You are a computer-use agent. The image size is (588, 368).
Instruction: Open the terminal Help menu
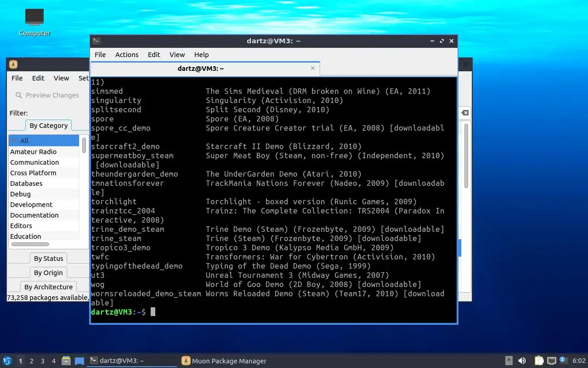tap(201, 54)
